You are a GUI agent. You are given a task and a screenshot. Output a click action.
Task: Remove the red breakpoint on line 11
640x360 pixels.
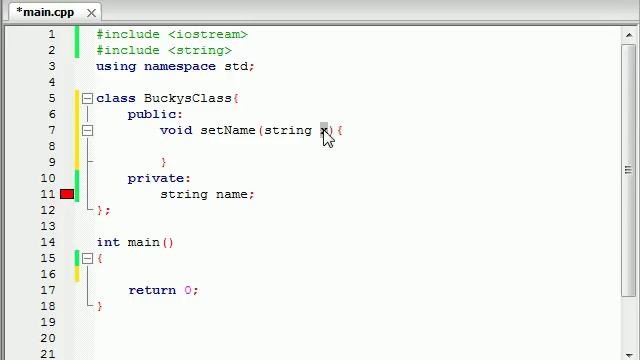point(67,194)
